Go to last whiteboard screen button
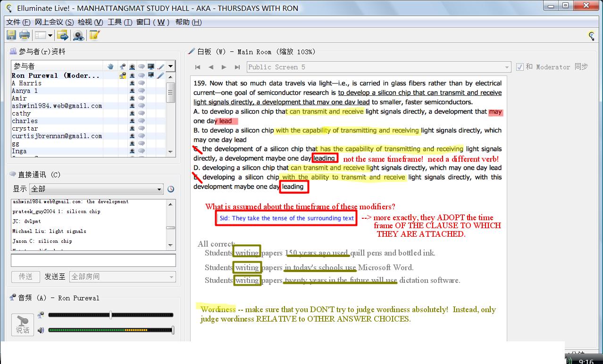The image size is (603, 364). 237,67
